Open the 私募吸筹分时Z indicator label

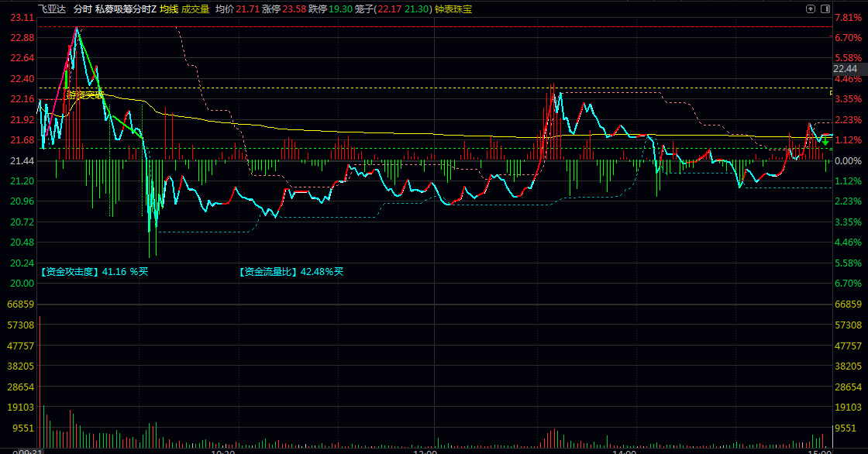tap(126, 9)
